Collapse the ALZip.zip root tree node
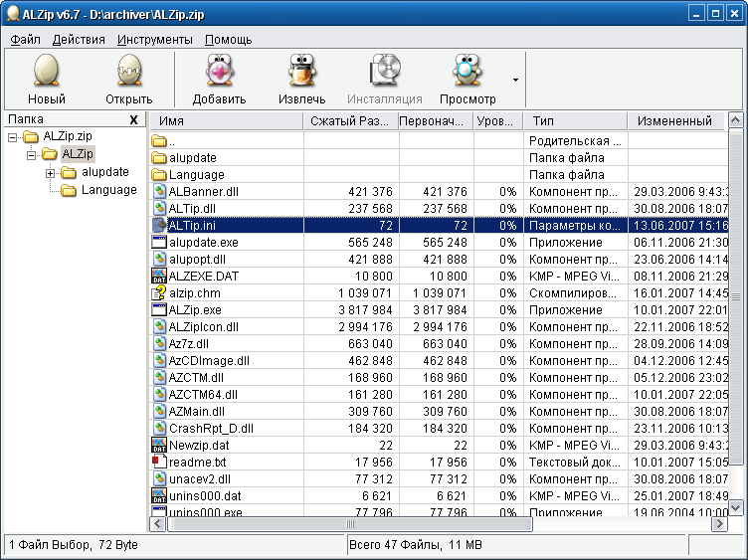This screenshot has height=560, width=748. [13, 136]
